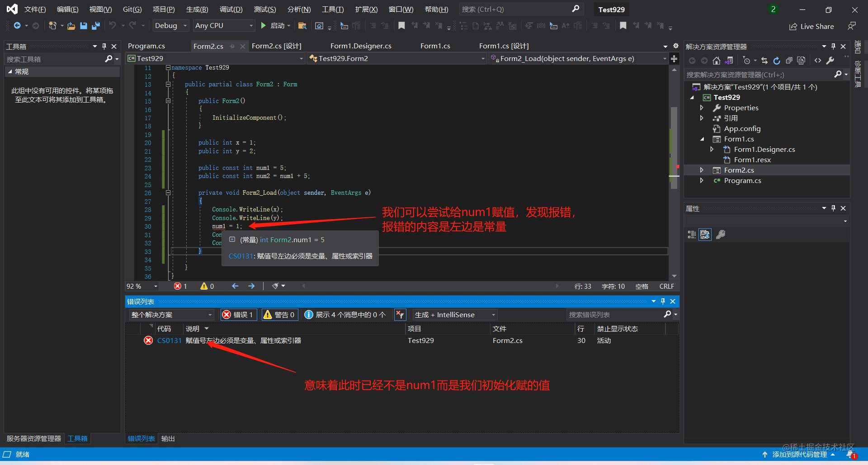This screenshot has width=868, height=465.
Task: Click sync with active document icon
Action: tap(764, 61)
